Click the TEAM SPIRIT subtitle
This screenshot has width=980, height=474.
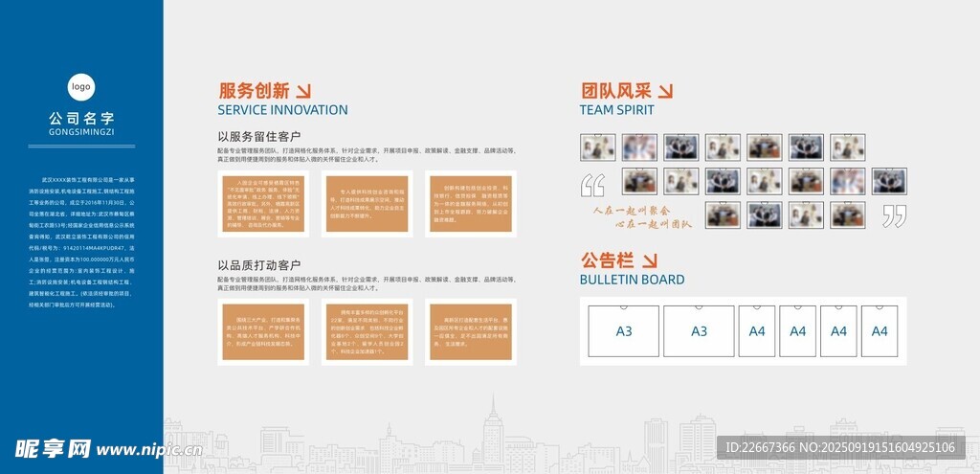[616, 110]
